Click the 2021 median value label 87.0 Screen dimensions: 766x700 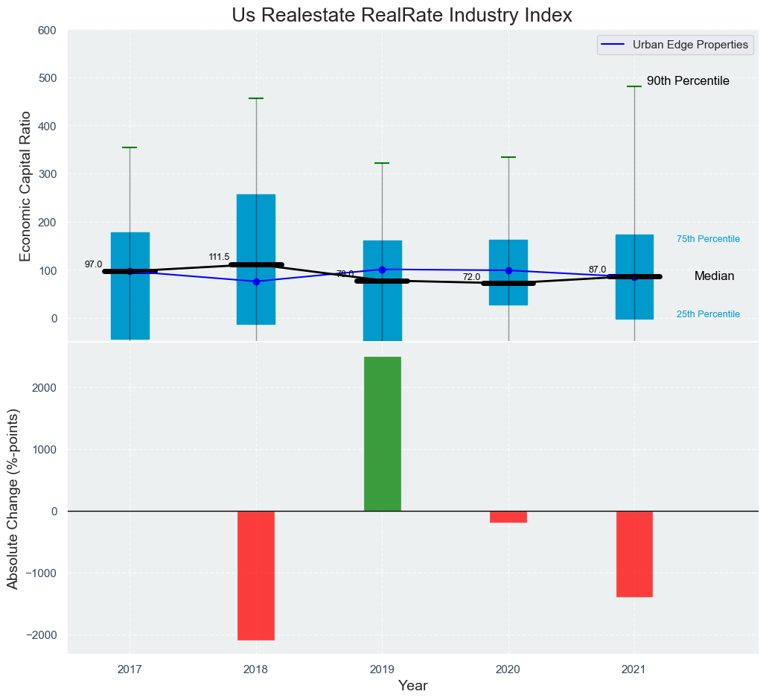(x=597, y=270)
